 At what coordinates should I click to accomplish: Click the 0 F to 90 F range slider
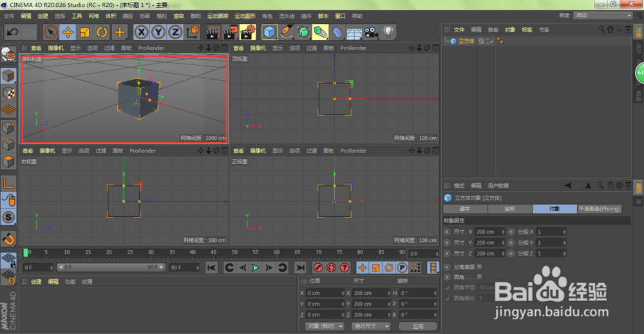coord(111,268)
